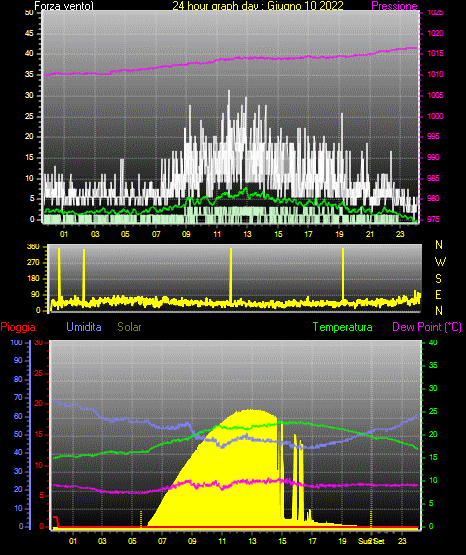The width and height of the screenshot is (466, 555).
Task: Click pressure axis value 990
Action: click(x=433, y=157)
